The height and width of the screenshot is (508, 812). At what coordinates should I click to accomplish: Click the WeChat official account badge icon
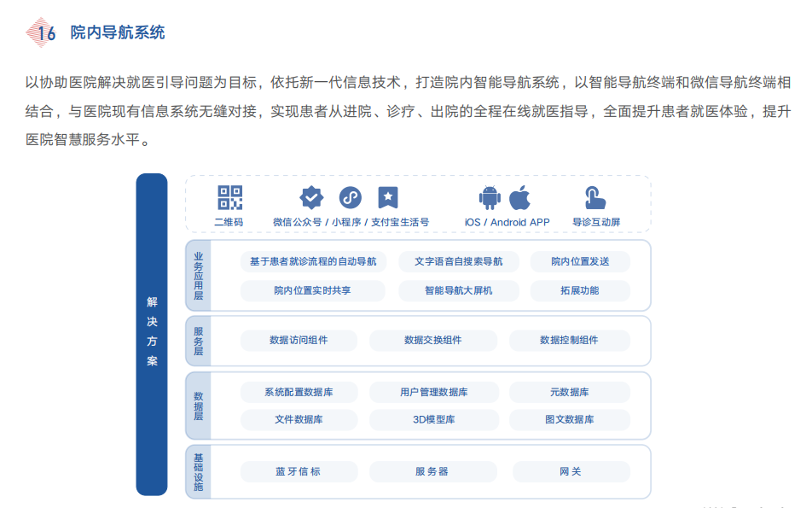(311, 198)
